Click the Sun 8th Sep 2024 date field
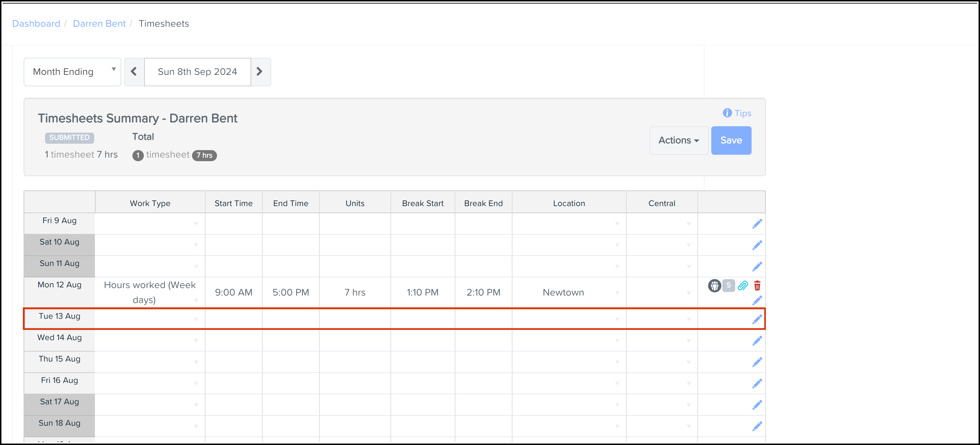The height and width of the screenshot is (445, 980). point(197,72)
